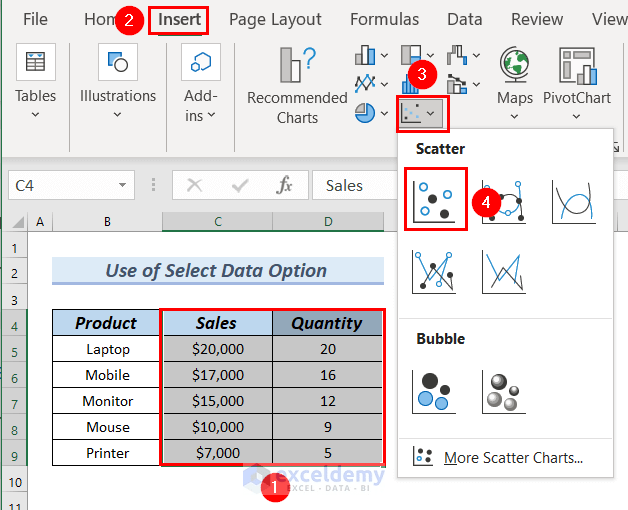Image resolution: width=628 pixels, height=510 pixels.
Task: Switch to the Data tab
Action: point(465,19)
